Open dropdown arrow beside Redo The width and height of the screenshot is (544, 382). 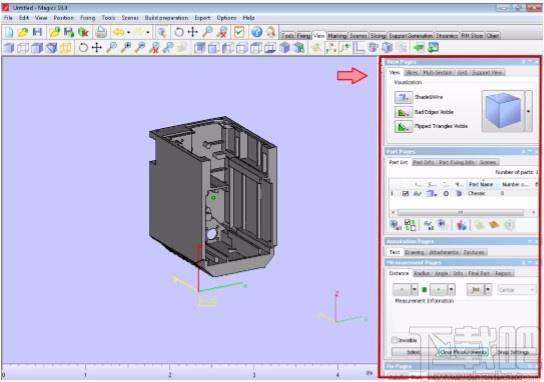tap(148, 32)
